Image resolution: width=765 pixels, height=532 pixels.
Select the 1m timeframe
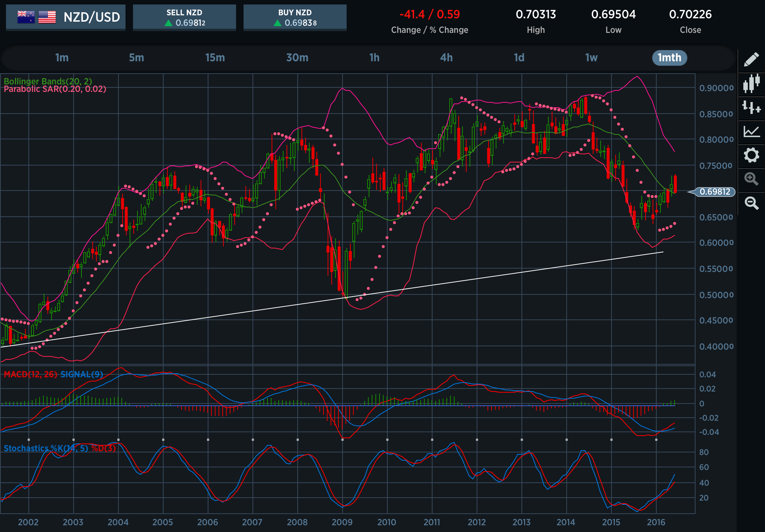coord(62,58)
